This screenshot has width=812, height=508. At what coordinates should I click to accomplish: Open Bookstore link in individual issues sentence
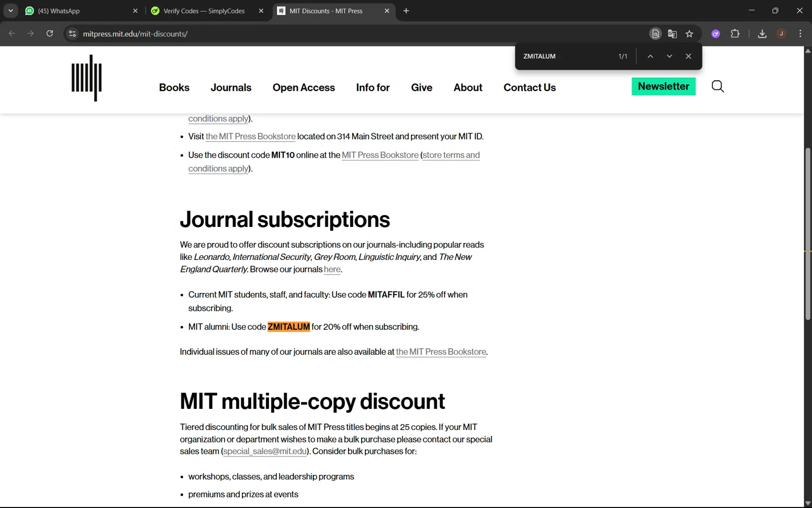click(x=441, y=352)
